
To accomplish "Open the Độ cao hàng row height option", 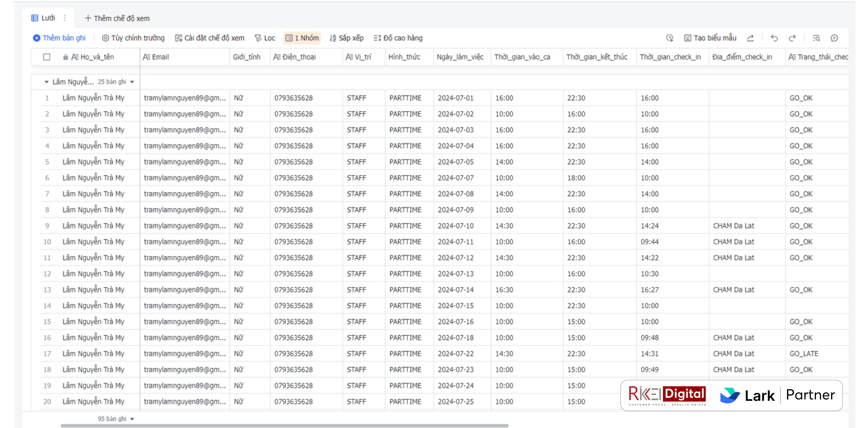I will 398,38.
